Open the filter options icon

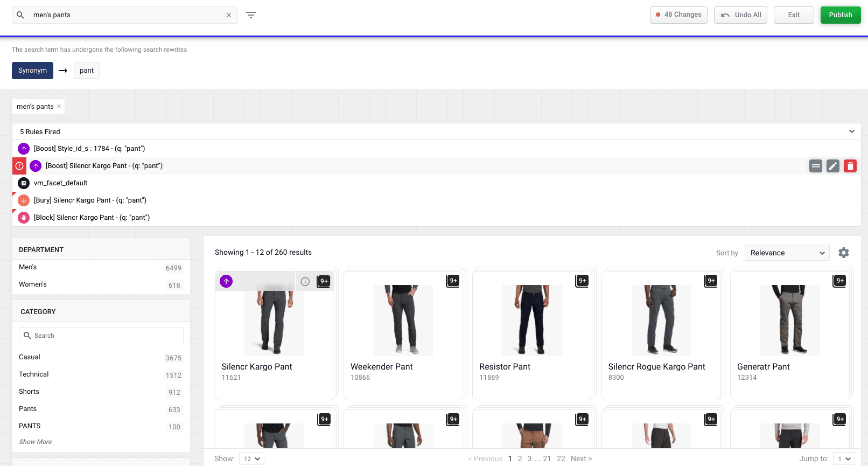[x=251, y=15]
